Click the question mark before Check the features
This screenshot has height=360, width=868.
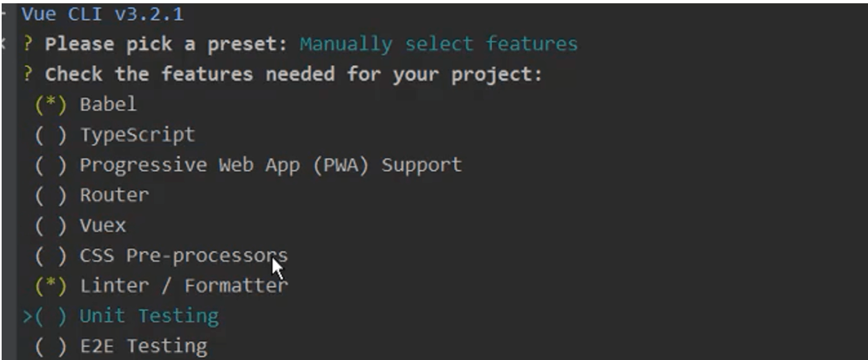[28, 74]
